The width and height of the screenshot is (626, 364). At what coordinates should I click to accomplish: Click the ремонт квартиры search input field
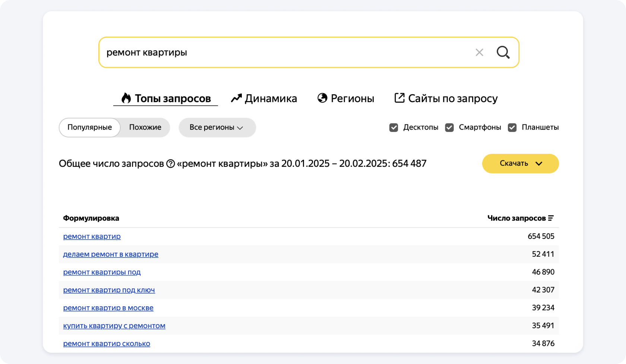[283, 53]
